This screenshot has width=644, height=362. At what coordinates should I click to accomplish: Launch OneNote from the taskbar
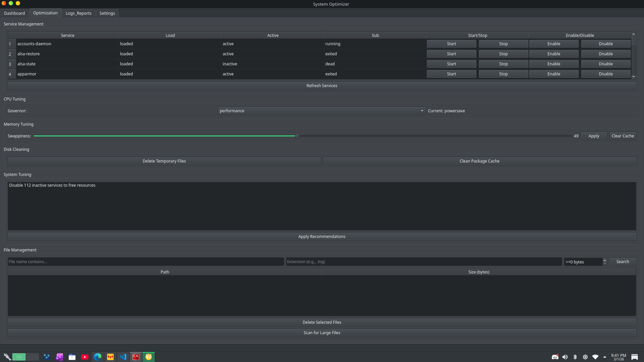click(59, 357)
